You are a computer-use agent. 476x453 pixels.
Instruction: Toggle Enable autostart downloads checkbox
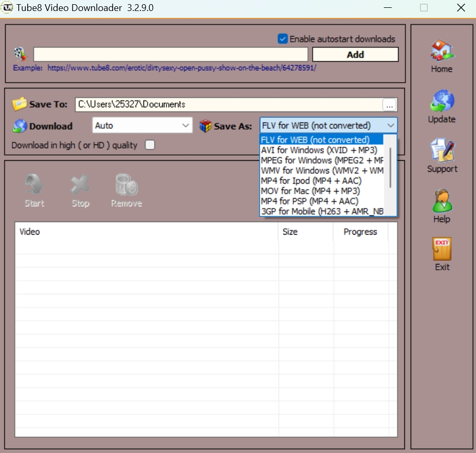pos(283,39)
